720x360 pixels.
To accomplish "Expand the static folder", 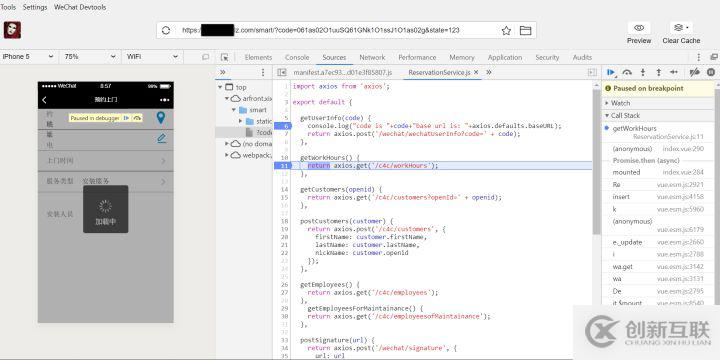I will (x=240, y=121).
